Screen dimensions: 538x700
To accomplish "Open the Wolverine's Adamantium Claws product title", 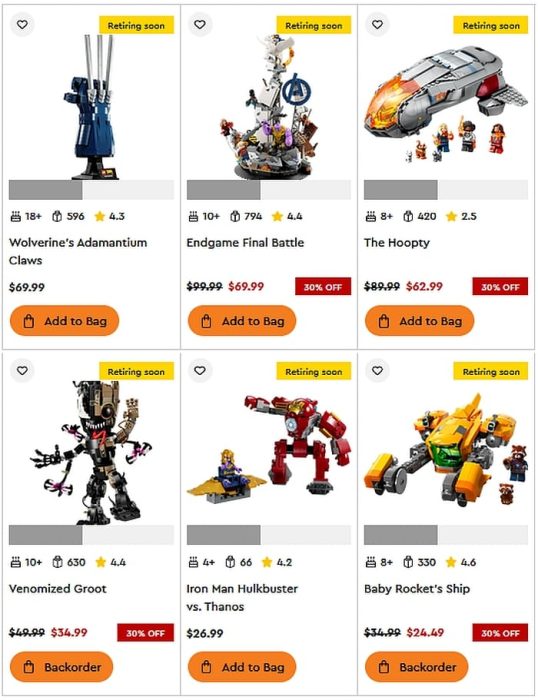I will pyautogui.click(x=78, y=251).
